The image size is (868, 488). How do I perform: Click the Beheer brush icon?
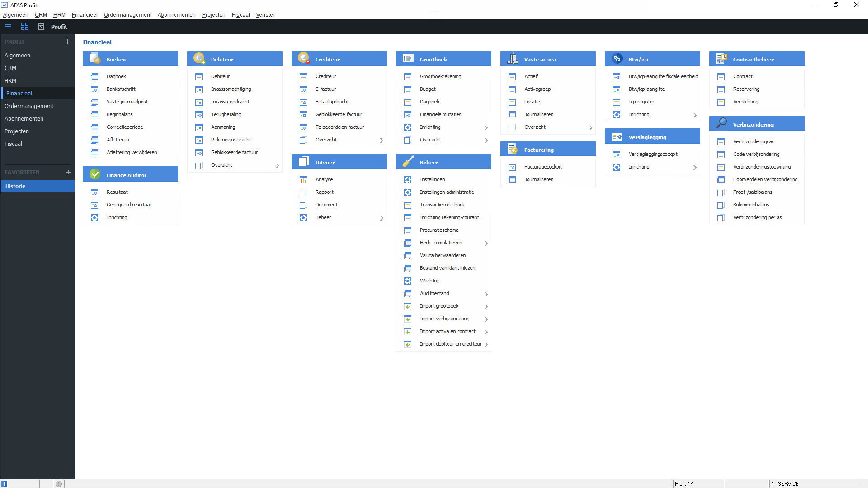[x=408, y=162]
